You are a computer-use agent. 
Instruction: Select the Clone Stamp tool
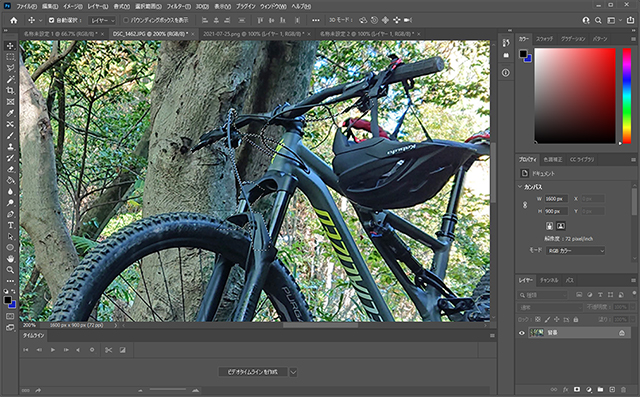10,147
